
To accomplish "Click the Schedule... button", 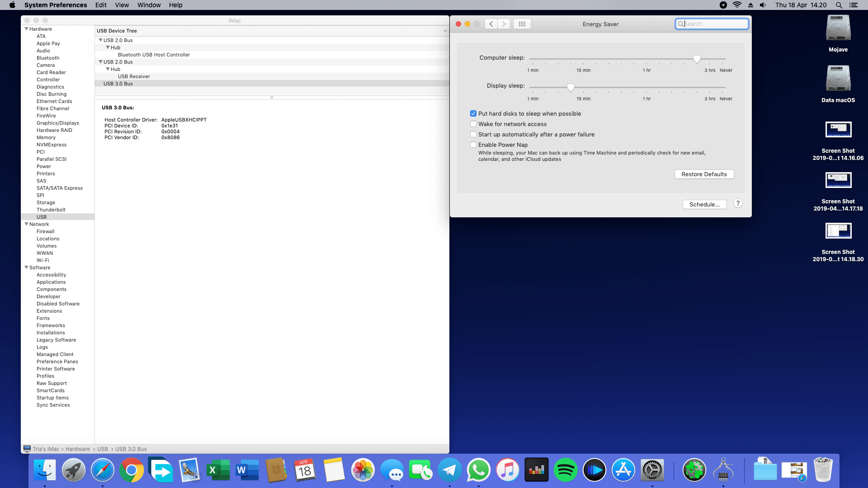I will point(704,205).
